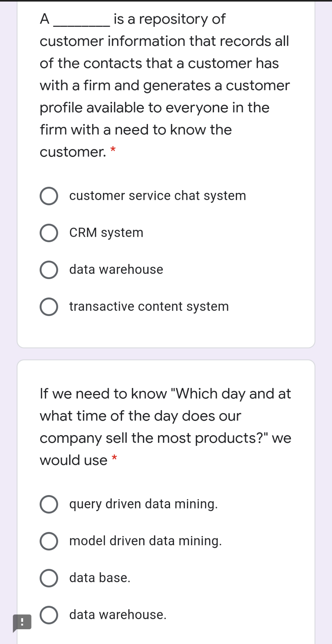332x644 pixels.
Task: Select the CRM system answer option
Action: click(x=49, y=233)
